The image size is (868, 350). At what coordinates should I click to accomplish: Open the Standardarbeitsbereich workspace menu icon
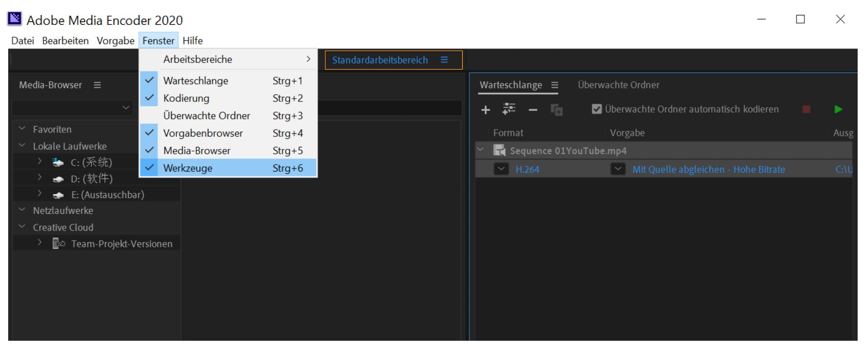click(x=444, y=60)
